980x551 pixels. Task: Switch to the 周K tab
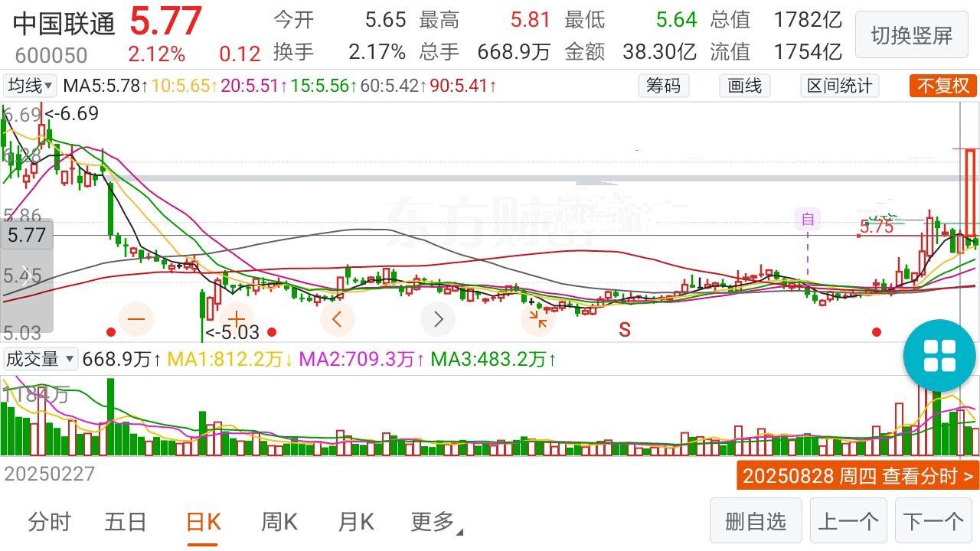pos(279,522)
